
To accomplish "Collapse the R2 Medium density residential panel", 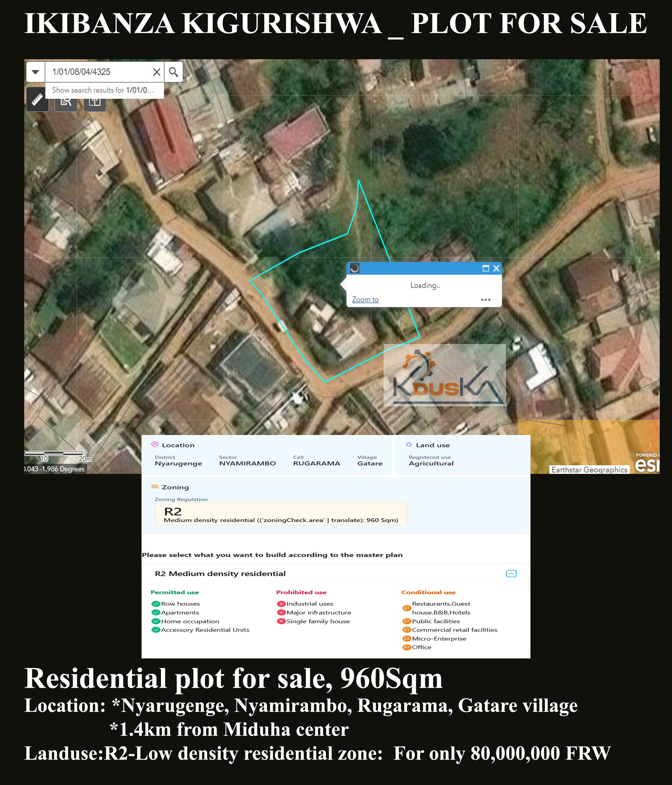I will pyautogui.click(x=511, y=573).
